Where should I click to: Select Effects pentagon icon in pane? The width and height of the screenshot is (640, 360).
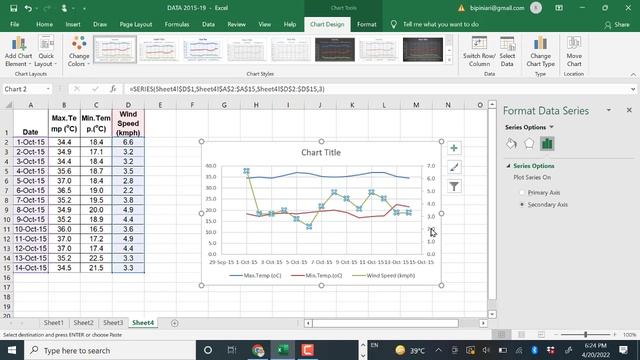pos(529,144)
